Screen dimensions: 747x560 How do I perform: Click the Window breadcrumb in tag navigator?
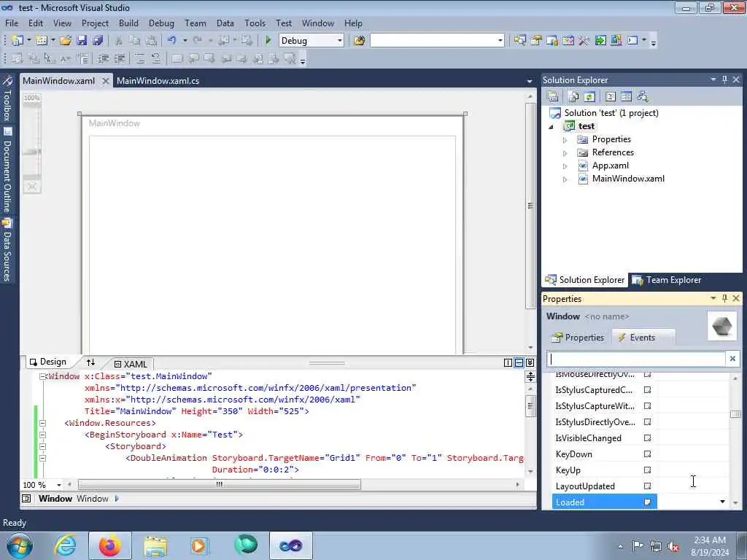[55, 499]
